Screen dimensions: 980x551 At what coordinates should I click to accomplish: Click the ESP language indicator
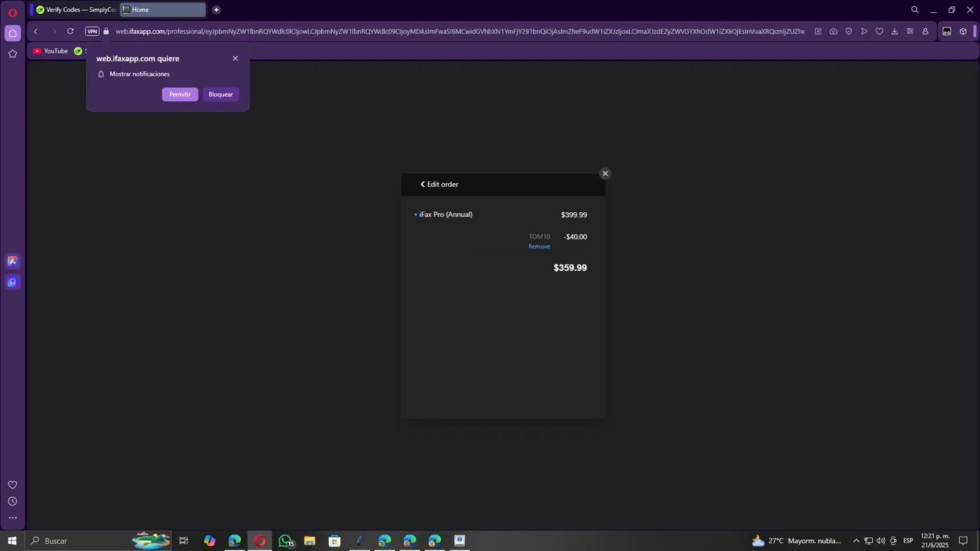(908, 541)
